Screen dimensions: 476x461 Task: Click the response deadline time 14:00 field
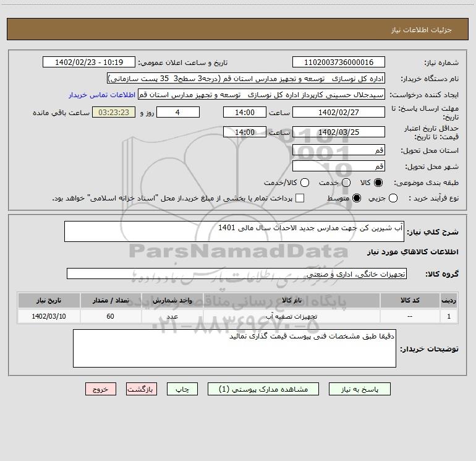(245, 113)
